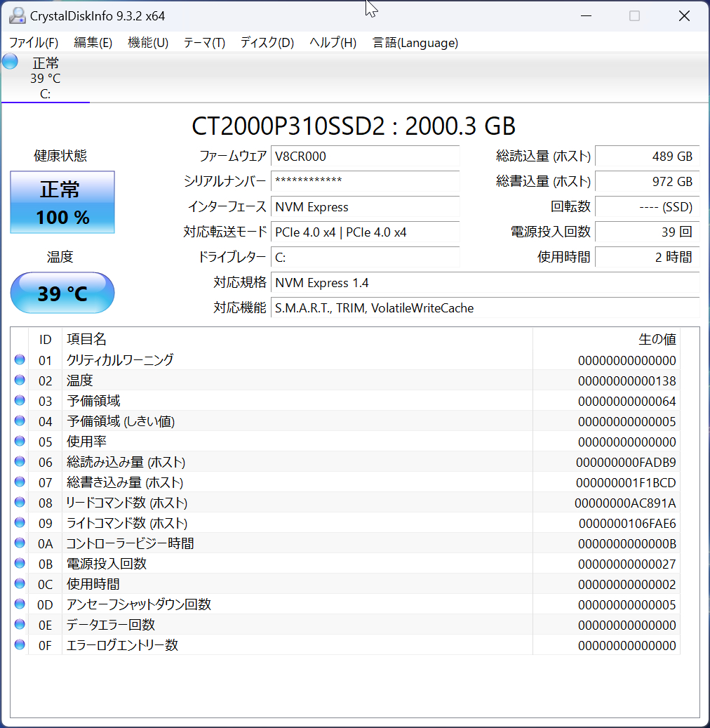The image size is (710, 728).
Task: Select the C: drive tab at top
Action: (45, 79)
